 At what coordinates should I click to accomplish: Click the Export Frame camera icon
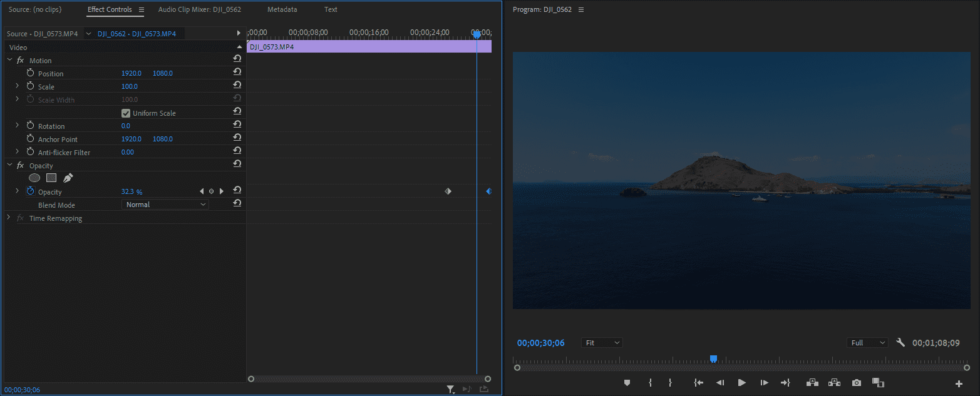coord(856,382)
